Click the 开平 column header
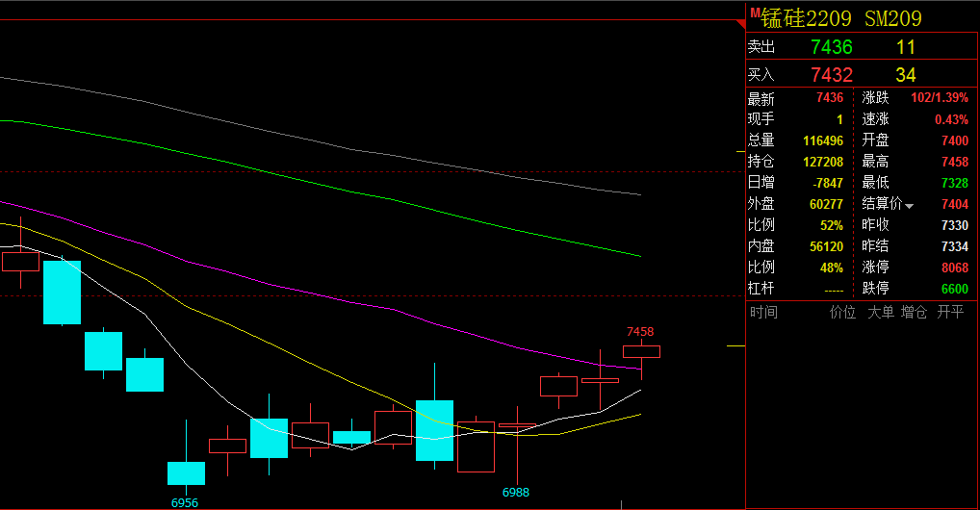The width and height of the screenshot is (980, 510). pyautogui.click(x=950, y=312)
